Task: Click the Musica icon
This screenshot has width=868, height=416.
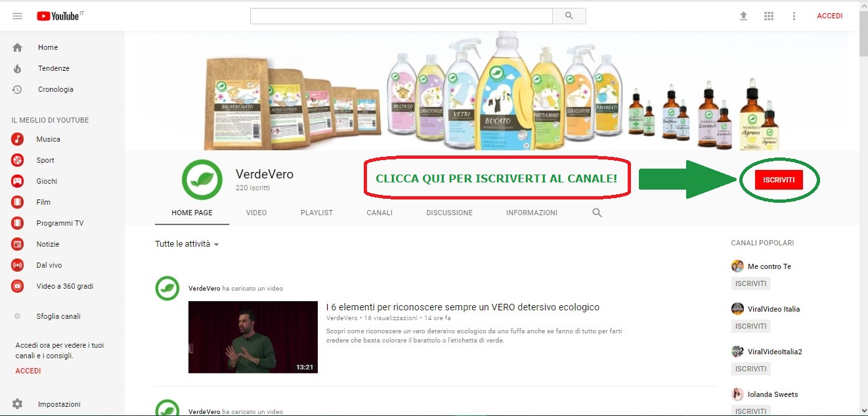Action: click(18, 139)
